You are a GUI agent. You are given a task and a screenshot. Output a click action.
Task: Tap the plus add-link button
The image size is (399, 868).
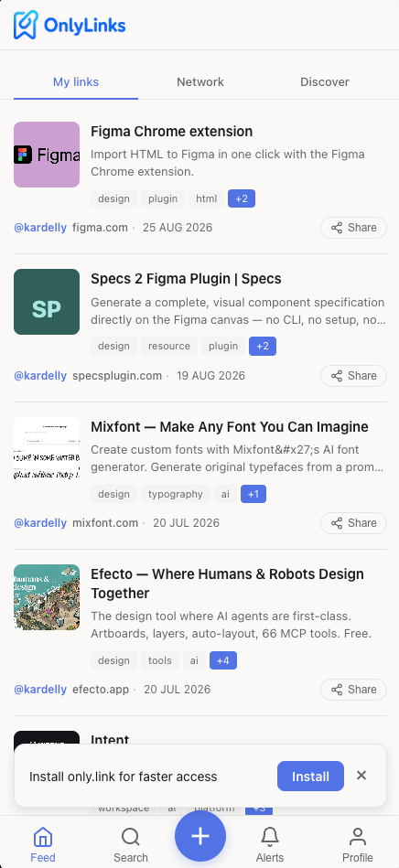(x=200, y=836)
